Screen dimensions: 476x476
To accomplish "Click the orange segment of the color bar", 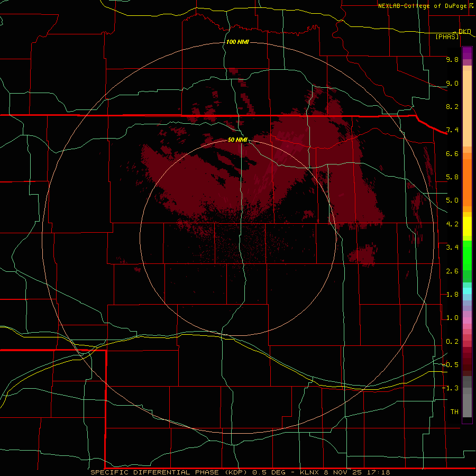I will 467,182.
